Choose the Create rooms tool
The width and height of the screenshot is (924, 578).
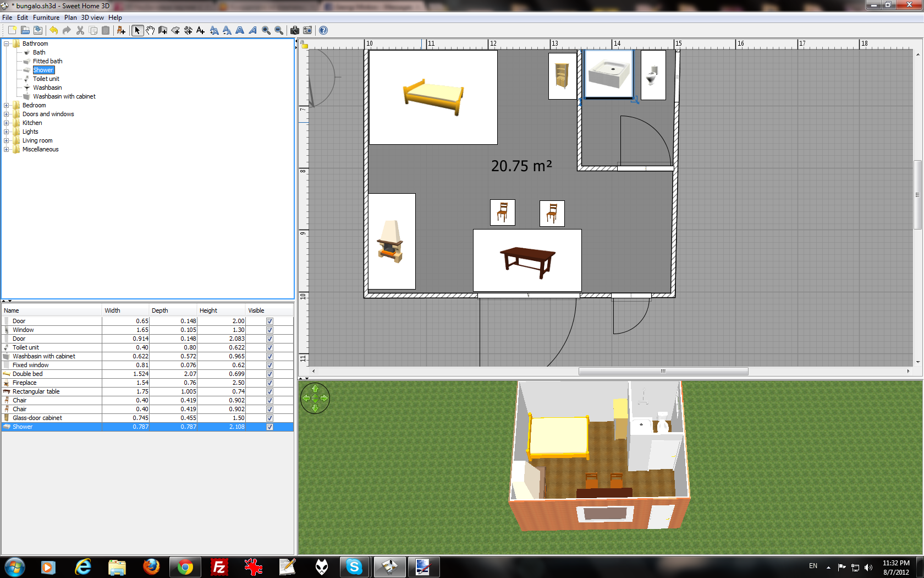pos(175,30)
